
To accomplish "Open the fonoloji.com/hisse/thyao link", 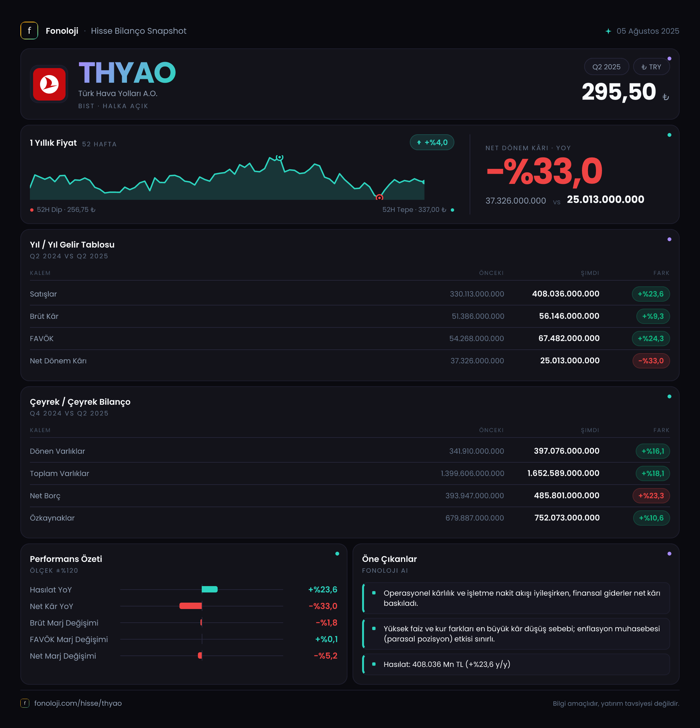I will coord(78,703).
